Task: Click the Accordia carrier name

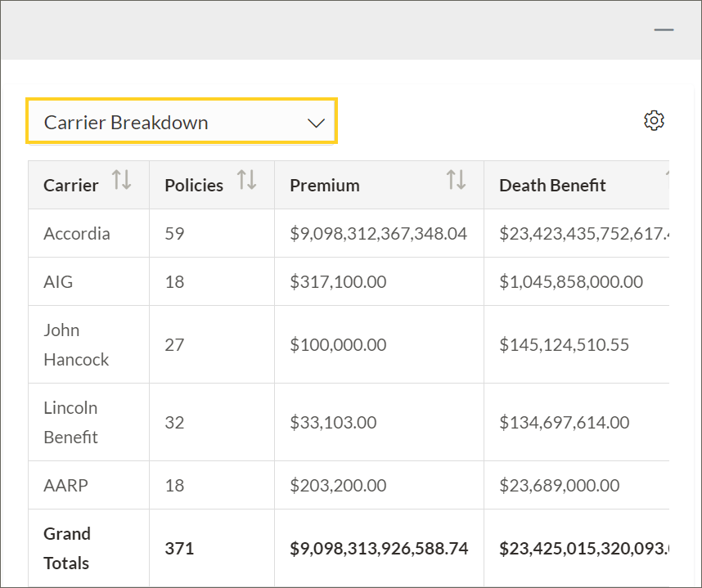Action: click(x=77, y=233)
